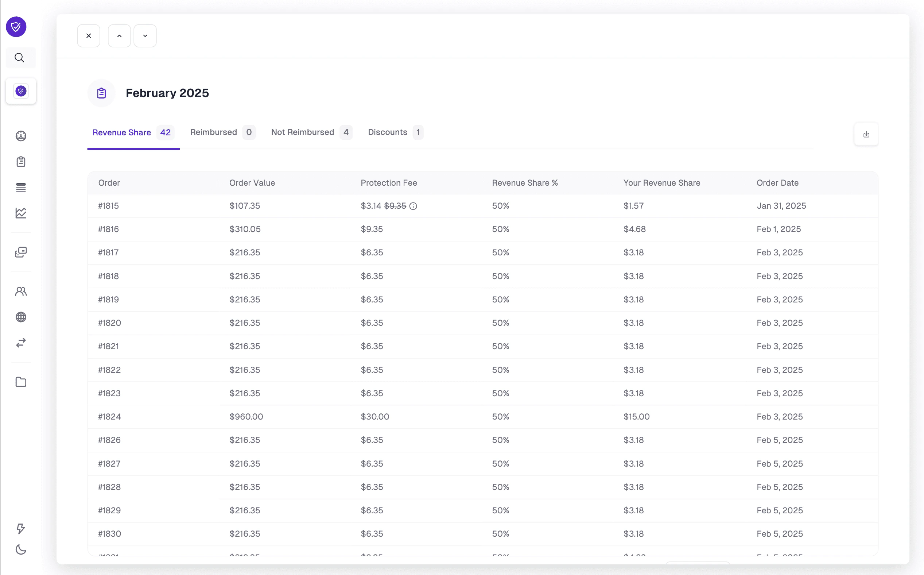
Task: Click the lightning bolt icon
Action: [21, 528]
